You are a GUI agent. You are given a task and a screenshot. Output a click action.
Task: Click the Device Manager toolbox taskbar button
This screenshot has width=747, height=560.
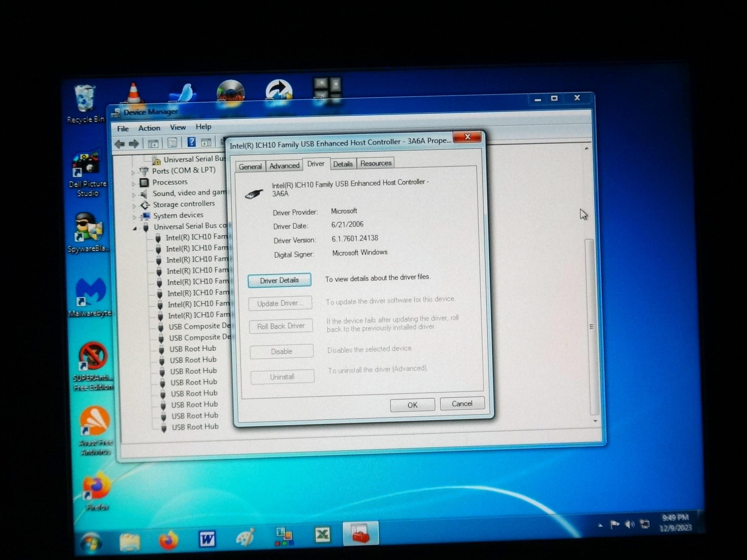[x=361, y=533]
